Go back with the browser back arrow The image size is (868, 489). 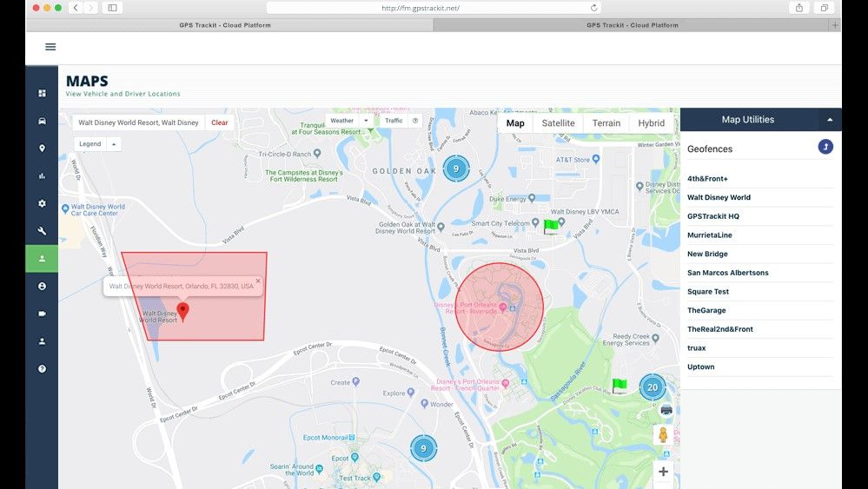[76, 8]
